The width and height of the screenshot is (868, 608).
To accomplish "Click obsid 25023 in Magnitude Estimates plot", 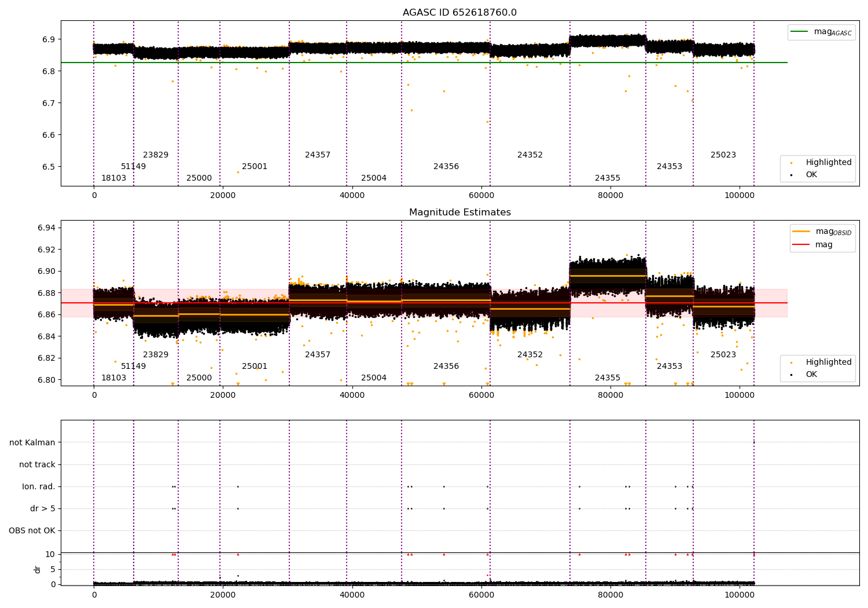I will 723,355.
